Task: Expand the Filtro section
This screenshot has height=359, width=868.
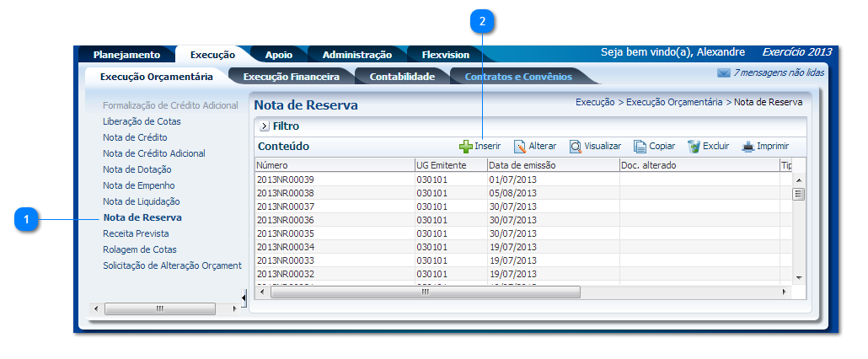Action: [265, 126]
